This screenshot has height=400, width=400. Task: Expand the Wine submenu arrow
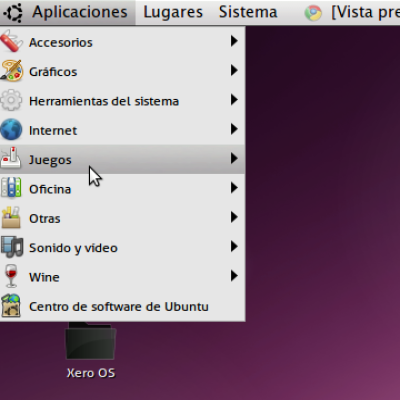click(234, 276)
